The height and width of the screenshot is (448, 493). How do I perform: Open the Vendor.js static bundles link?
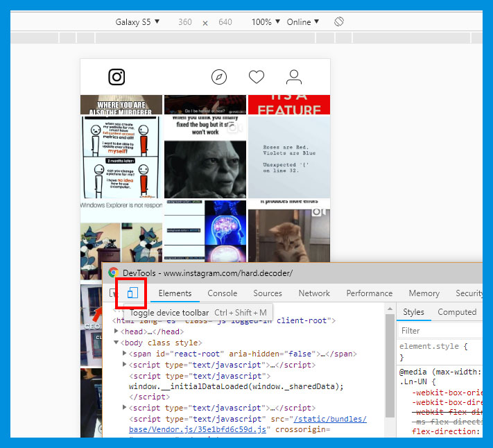tap(248, 424)
